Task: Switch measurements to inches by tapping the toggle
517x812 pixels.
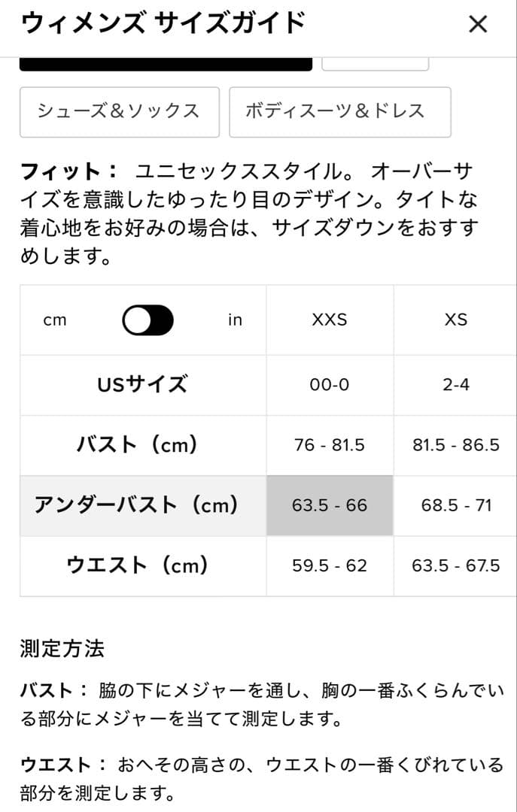Action: point(149,320)
